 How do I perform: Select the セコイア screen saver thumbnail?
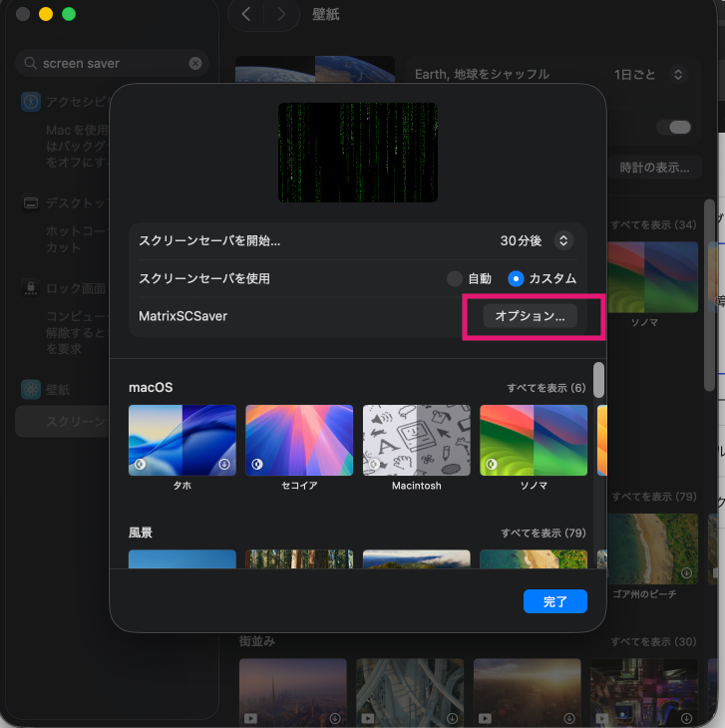[x=299, y=440]
